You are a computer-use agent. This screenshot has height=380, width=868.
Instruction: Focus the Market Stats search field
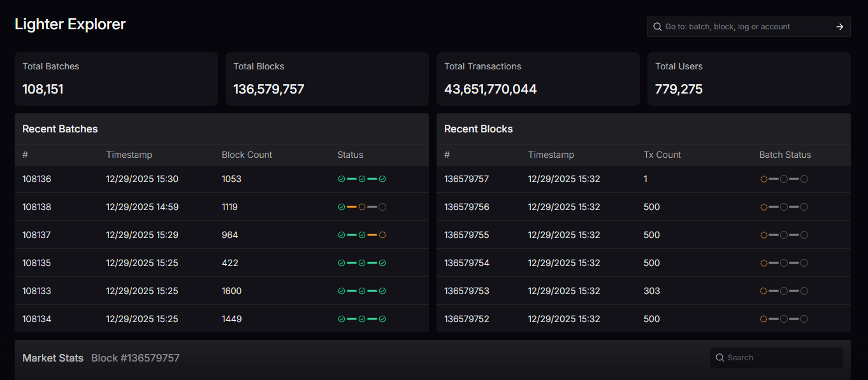[x=781, y=358]
